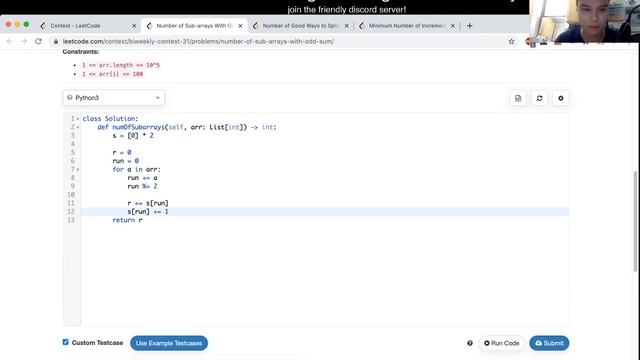Switch to Minimum Number of Increments tab
Image resolution: width=640 pixels, height=360 pixels.
tap(407, 26)
